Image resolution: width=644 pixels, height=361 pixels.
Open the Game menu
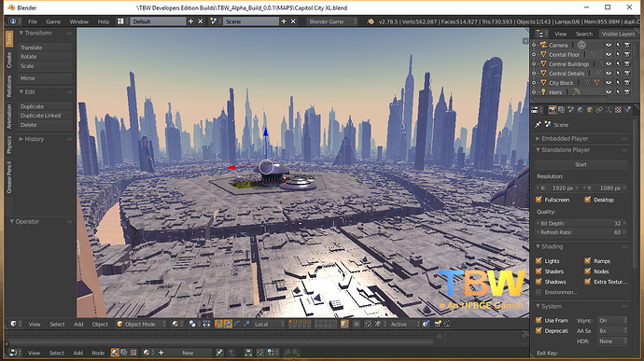tap(53, 21)
